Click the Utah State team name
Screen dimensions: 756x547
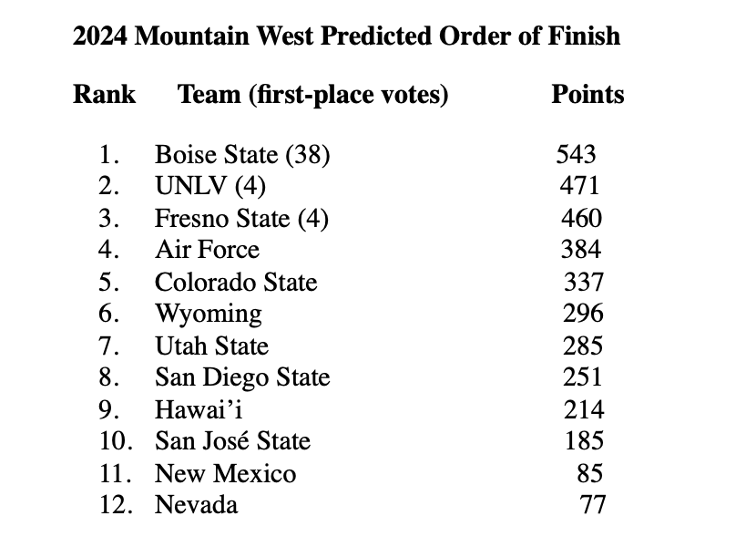[x=211, y=346]
